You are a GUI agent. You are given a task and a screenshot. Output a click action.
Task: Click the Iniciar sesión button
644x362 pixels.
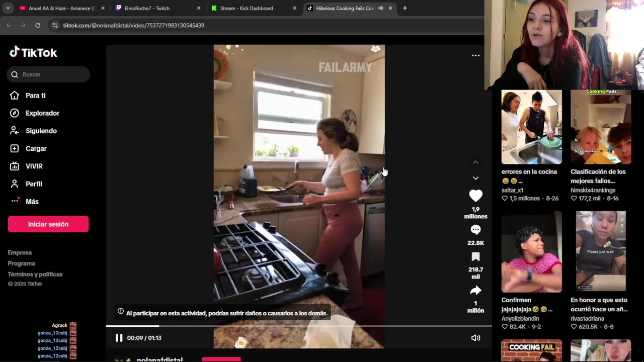(x=48, y=224)
